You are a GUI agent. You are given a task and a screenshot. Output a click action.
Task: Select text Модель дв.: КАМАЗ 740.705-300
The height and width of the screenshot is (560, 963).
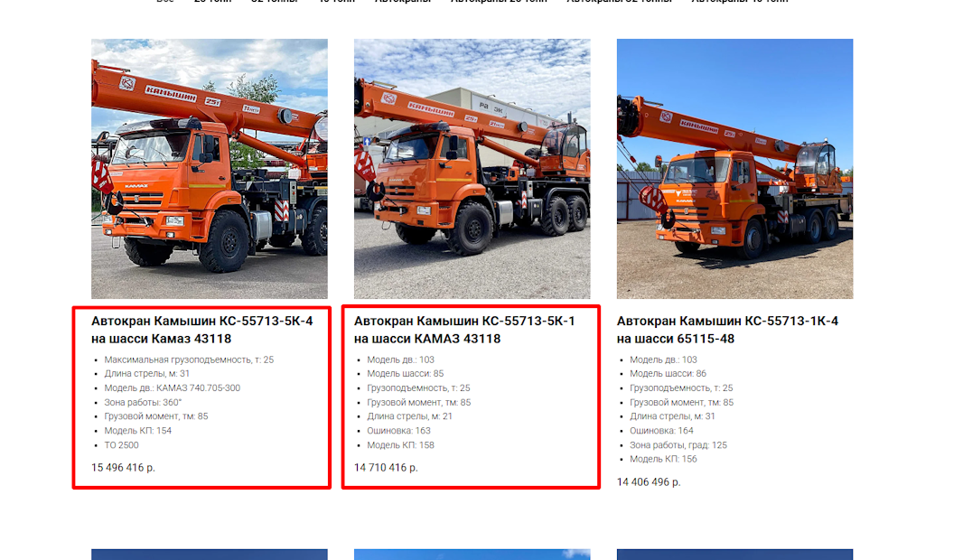click(173, 388)
